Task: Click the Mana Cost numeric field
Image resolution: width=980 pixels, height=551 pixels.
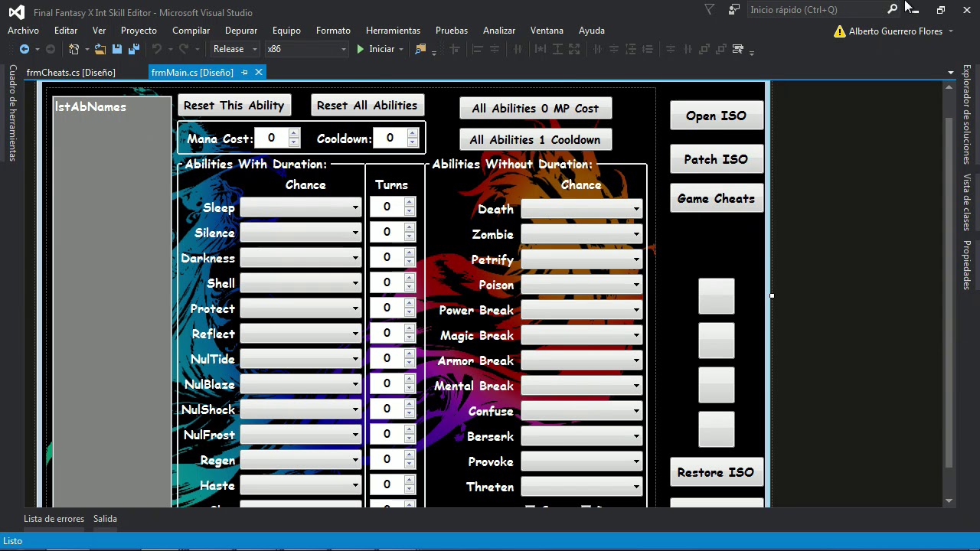Action: pos(277,138)
